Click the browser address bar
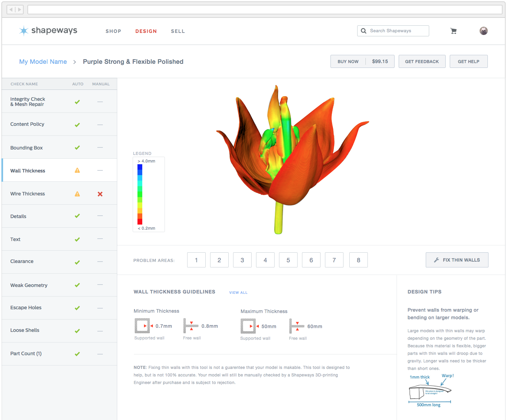The width and height of the screenshot is (507, 420). [x=265, y=10]
